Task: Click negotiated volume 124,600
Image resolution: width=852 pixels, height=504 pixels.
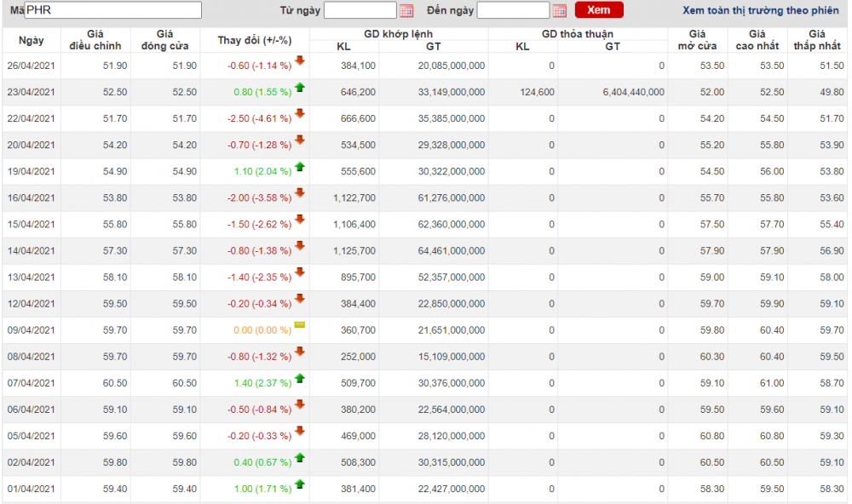Action: tap(537, 92)
